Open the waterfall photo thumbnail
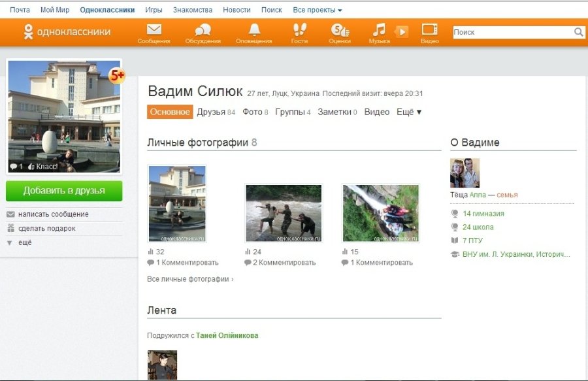The image size is (588, 381). (x=380, y=212)
